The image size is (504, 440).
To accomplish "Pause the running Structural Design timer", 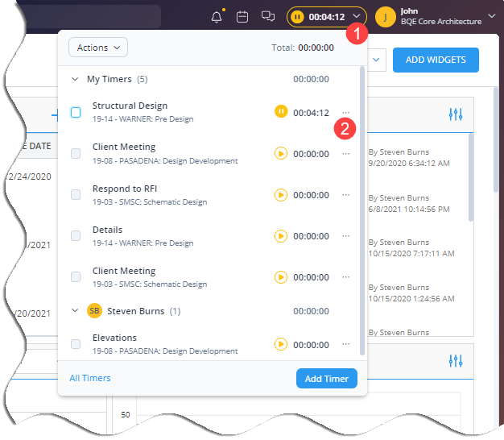I will click(x=281, y=112).
